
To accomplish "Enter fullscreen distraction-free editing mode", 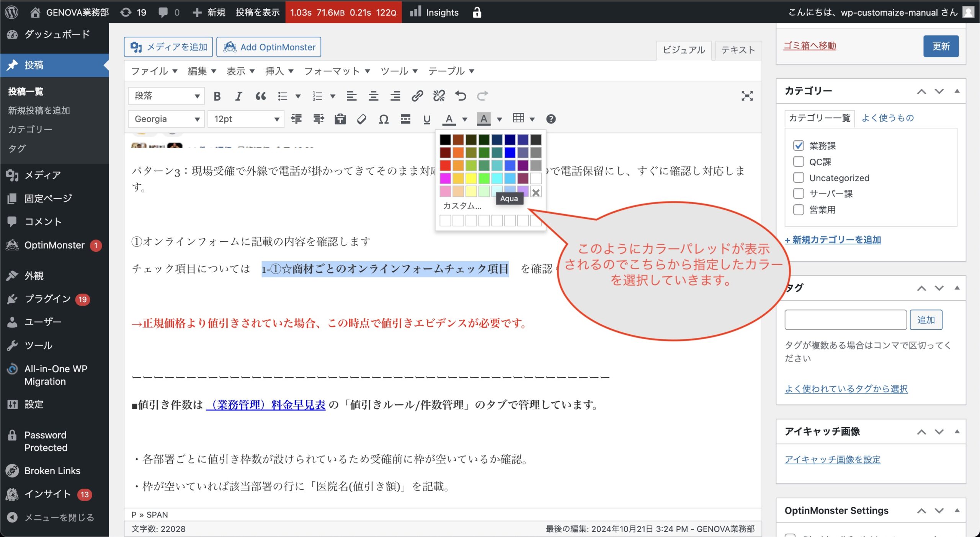I will [747, 96].
